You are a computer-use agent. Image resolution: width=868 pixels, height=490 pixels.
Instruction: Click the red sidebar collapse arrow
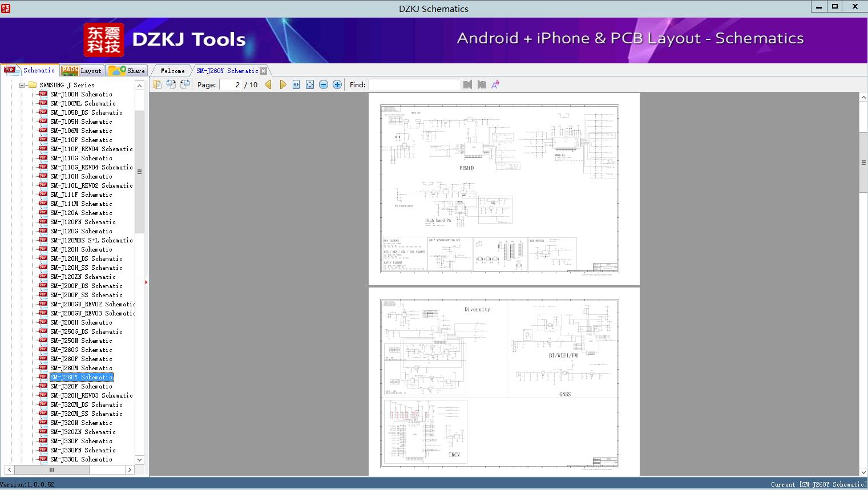click(x=146, y=282)
